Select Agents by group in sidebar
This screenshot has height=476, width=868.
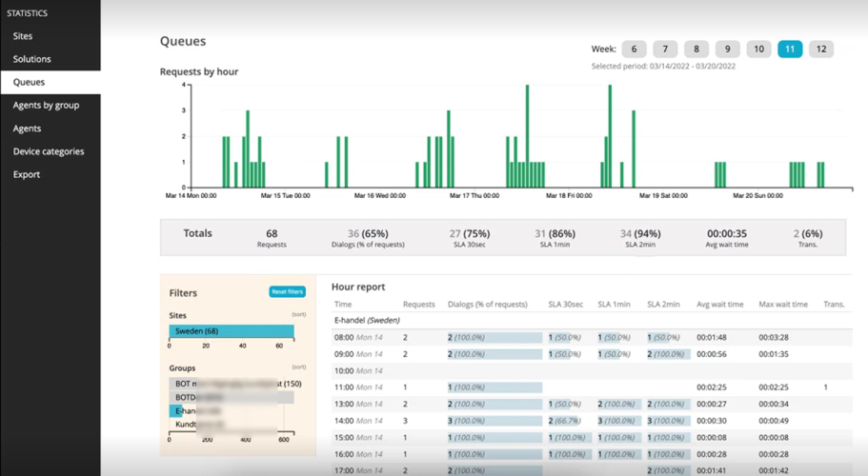pos(46,106)
